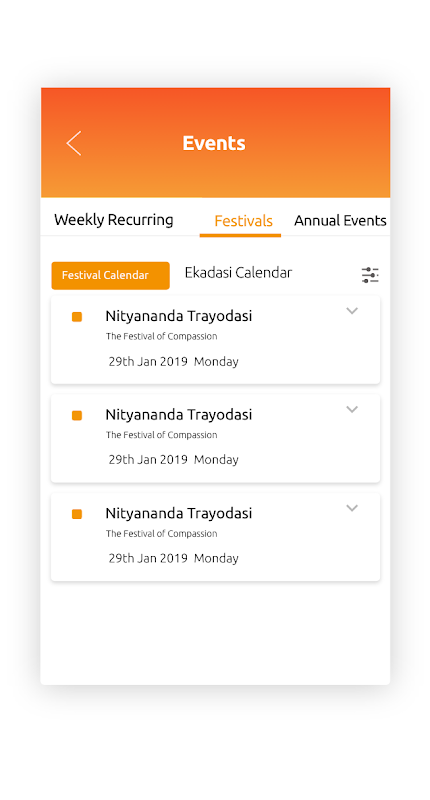Open second Nityananda Trayodasi festival title

click(179, 414)
